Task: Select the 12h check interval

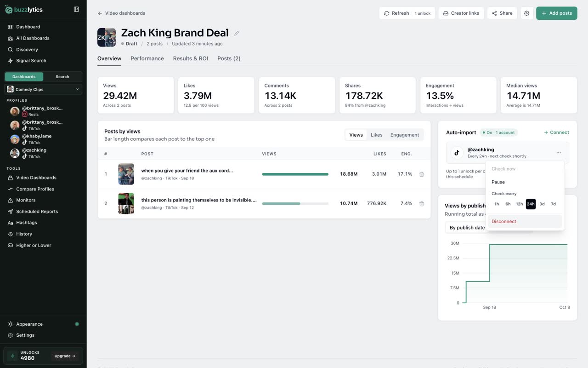Action: coord(519,204)
